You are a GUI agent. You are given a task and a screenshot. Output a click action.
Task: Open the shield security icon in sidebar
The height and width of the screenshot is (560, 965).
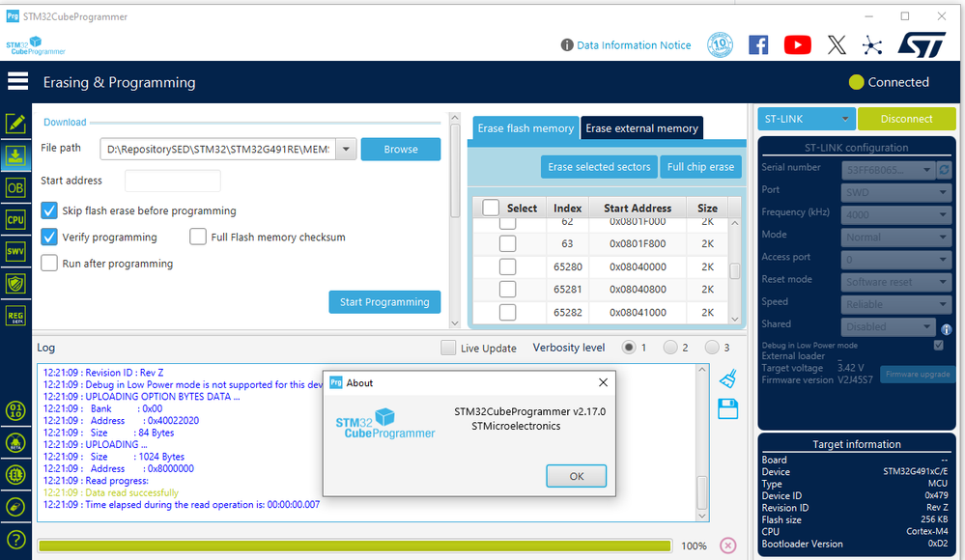pyautogui.click(x=15, y=283)
